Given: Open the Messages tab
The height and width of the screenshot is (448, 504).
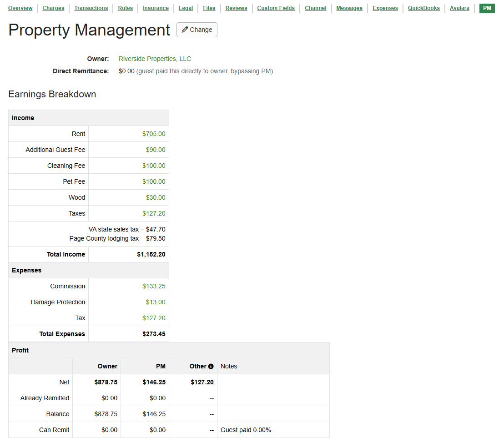Looking at the screenshot, I should point(349,8).
